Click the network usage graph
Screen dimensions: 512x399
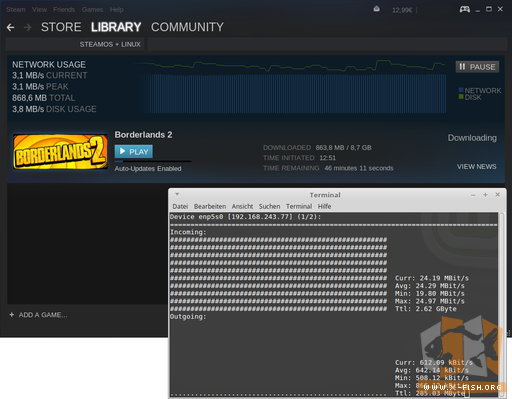coord(291,87)
